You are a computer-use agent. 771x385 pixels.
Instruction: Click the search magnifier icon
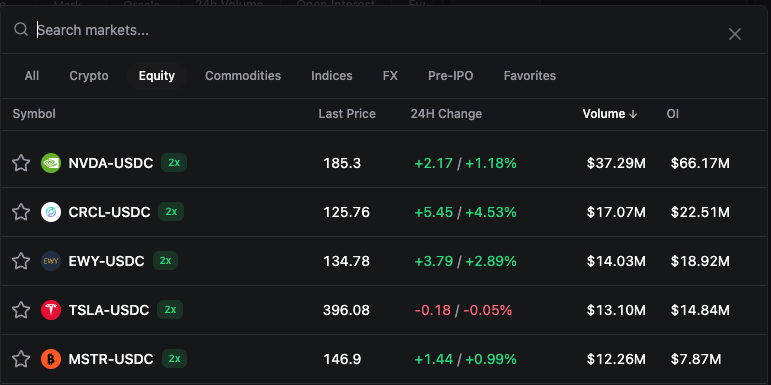point(21,30)
